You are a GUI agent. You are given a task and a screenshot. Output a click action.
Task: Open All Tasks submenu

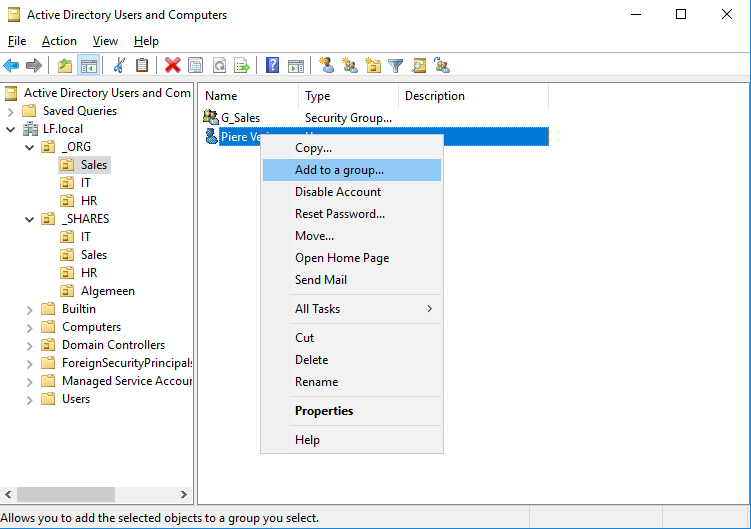tap(352, 309)
